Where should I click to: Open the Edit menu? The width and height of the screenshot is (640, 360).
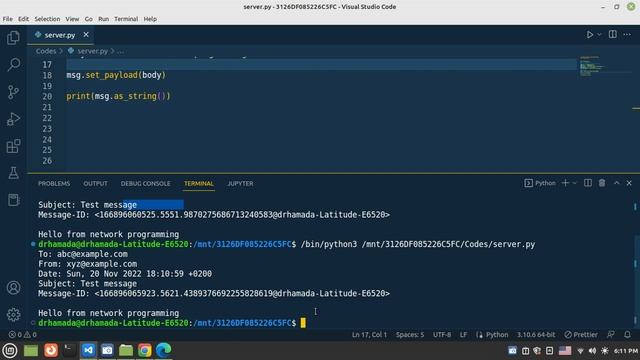coord(23,19)
